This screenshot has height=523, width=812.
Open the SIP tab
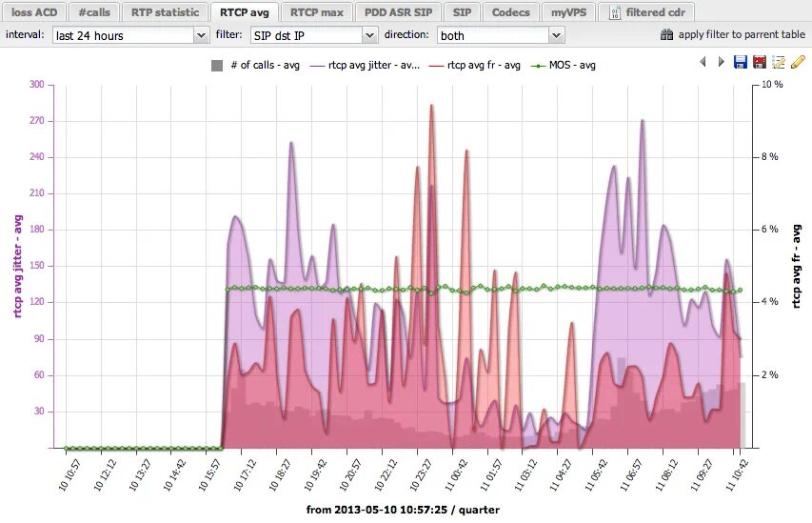(462, 12)
